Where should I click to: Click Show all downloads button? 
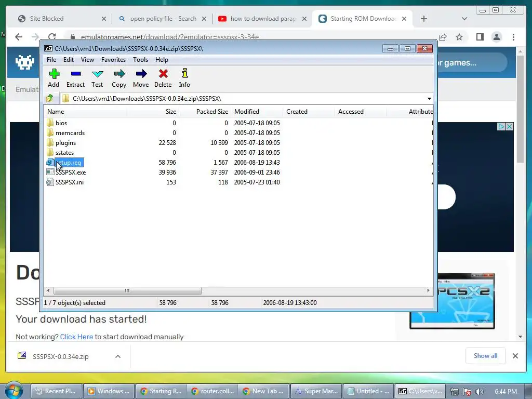(x=486, y=355)
